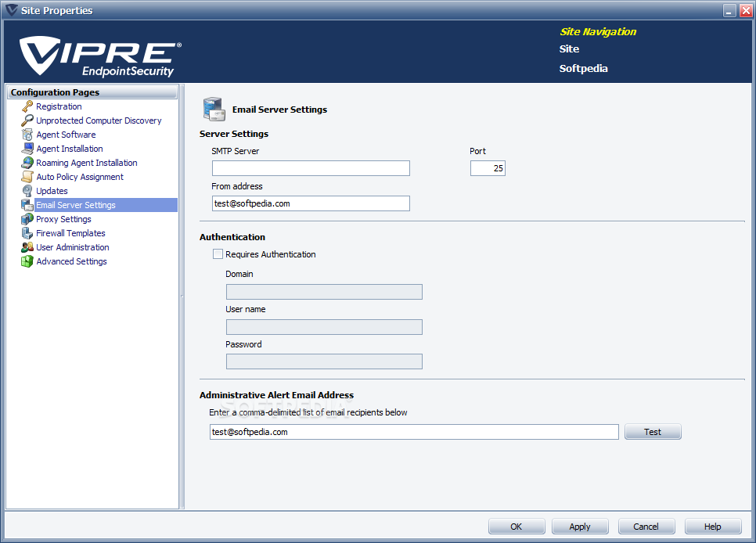
Task: Open Help for Site Properties
Action: [713, 527]
